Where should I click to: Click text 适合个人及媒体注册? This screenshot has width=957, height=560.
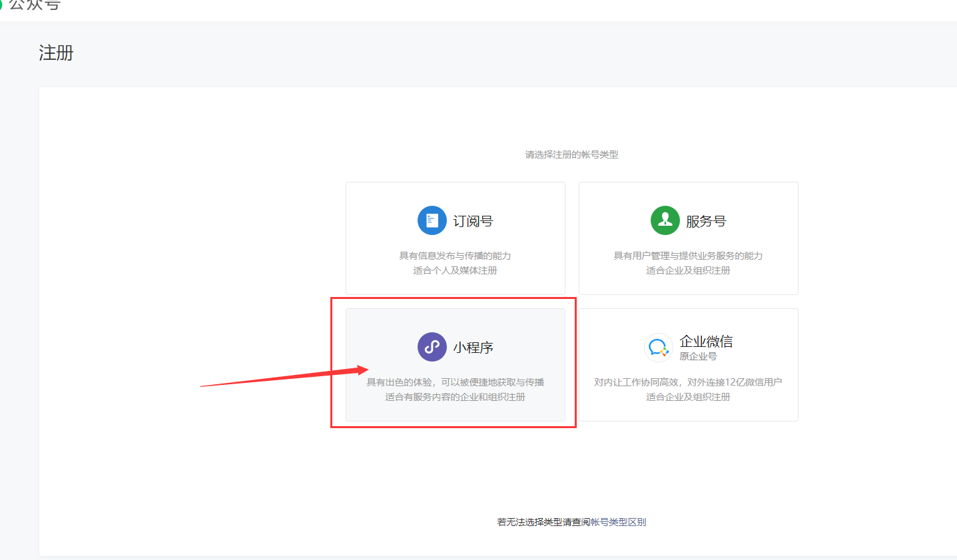click(x=455, y=270)
